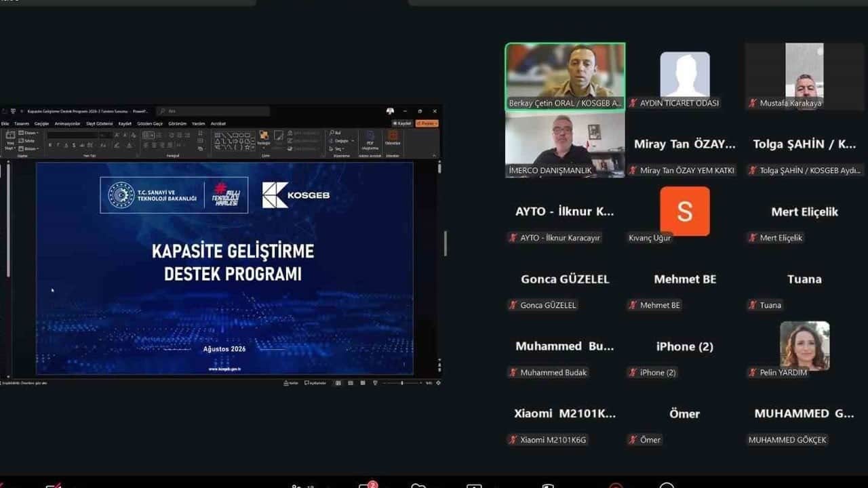Expand the Değiştir replace dropdown
Screen dimensions: 868x488
point(342,140)
